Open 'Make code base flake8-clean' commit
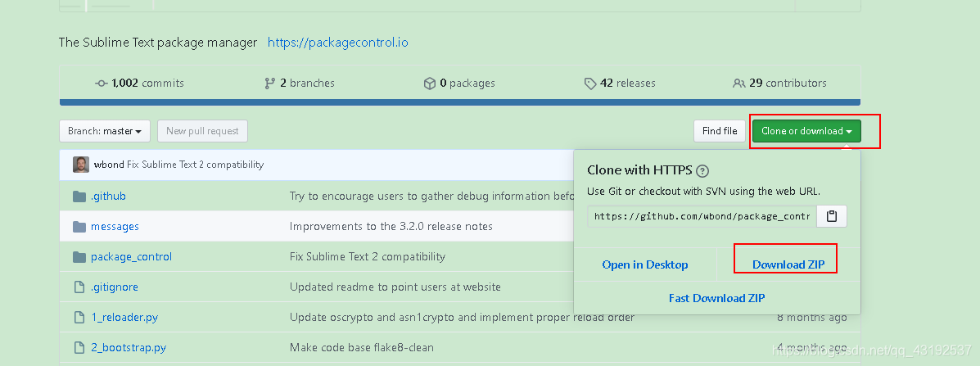Screen dimensions: 980x366 (362, 347)
